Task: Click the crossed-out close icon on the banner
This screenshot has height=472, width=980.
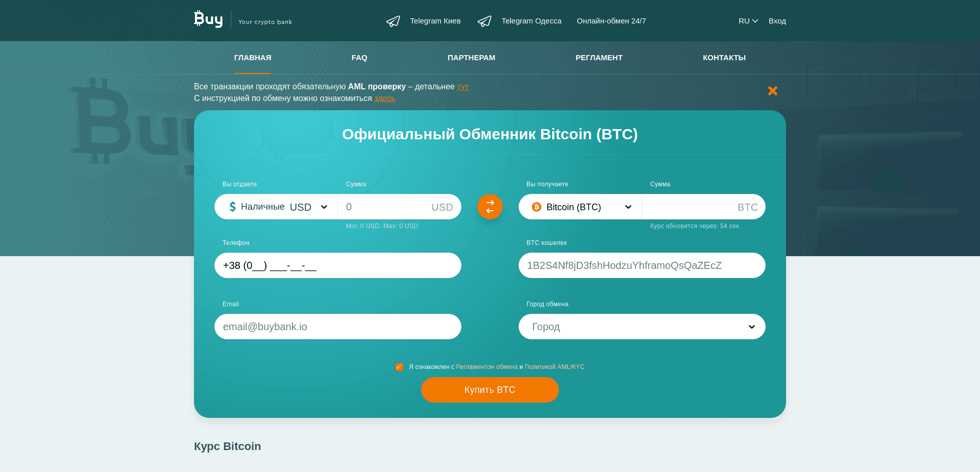Action: click(772, 91)
